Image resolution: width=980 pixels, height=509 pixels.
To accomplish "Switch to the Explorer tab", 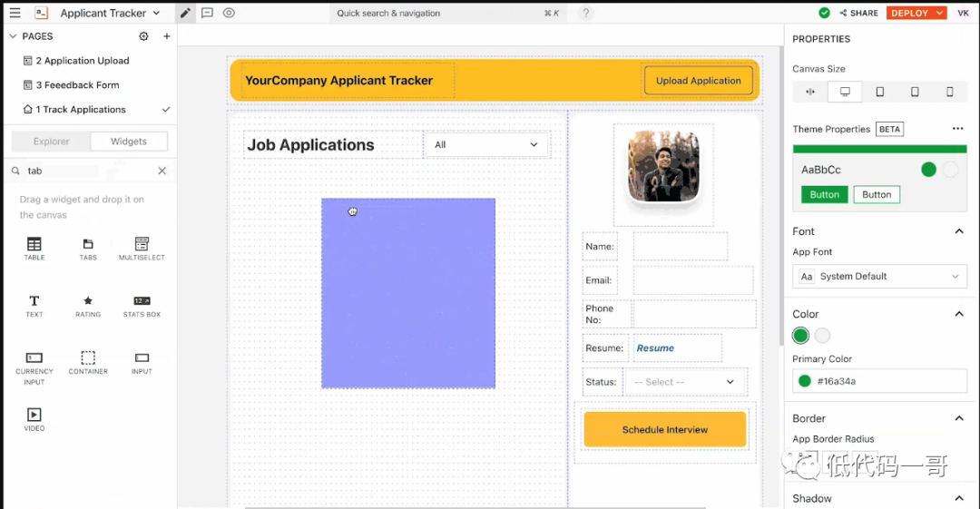I will click(x=52, y=142).
